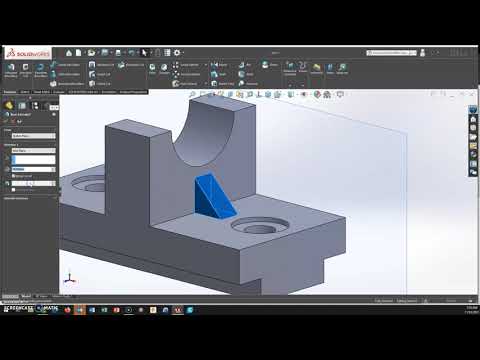Open the Curves tool in the ribbon
480x360 pixels.
coord(302,67)
